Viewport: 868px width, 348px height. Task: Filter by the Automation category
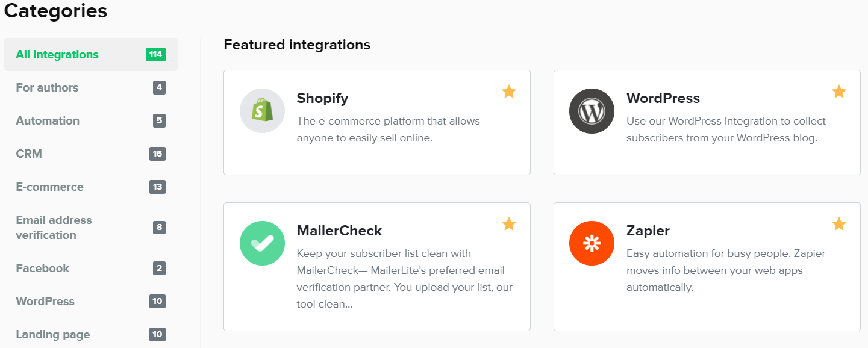(48, 121)
